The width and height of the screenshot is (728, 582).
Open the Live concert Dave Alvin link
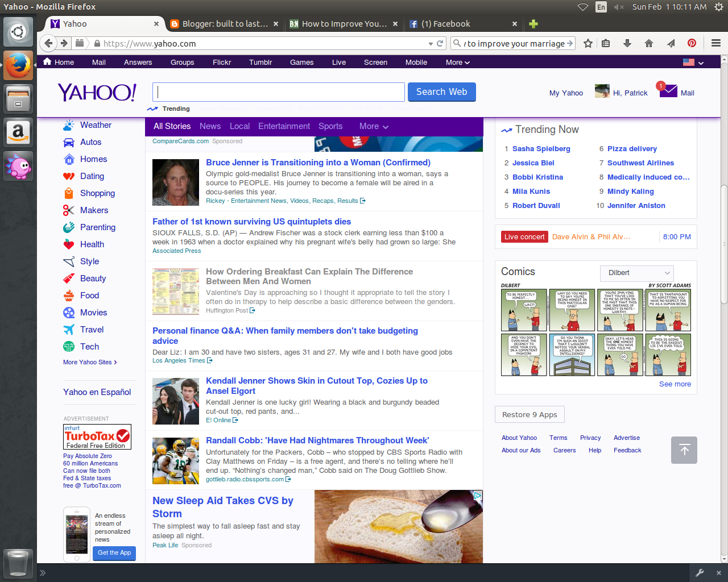(x=591, y=237)
